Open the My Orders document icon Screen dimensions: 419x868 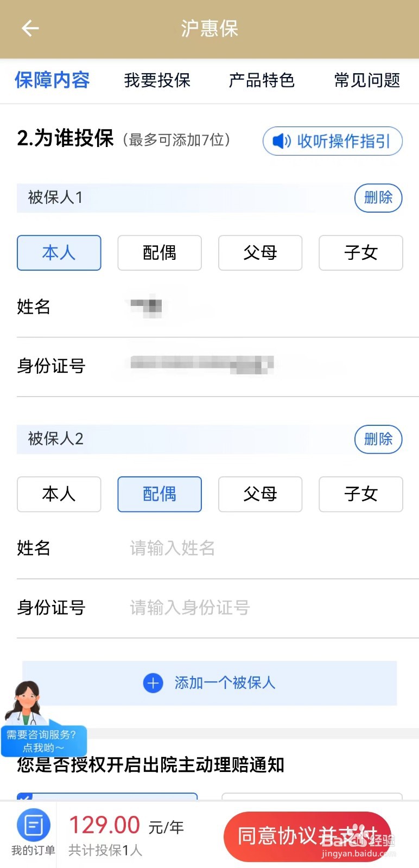coord(34,826)
